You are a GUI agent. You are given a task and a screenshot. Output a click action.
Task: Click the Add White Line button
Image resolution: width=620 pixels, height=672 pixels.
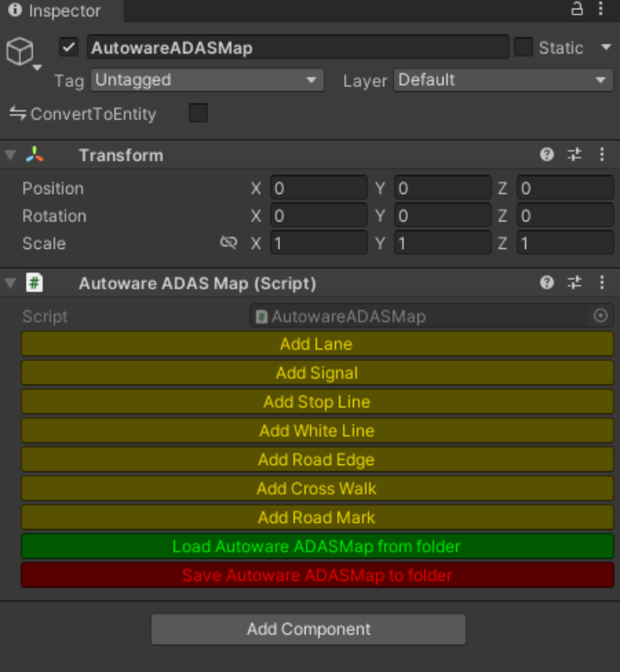[318, 431]
